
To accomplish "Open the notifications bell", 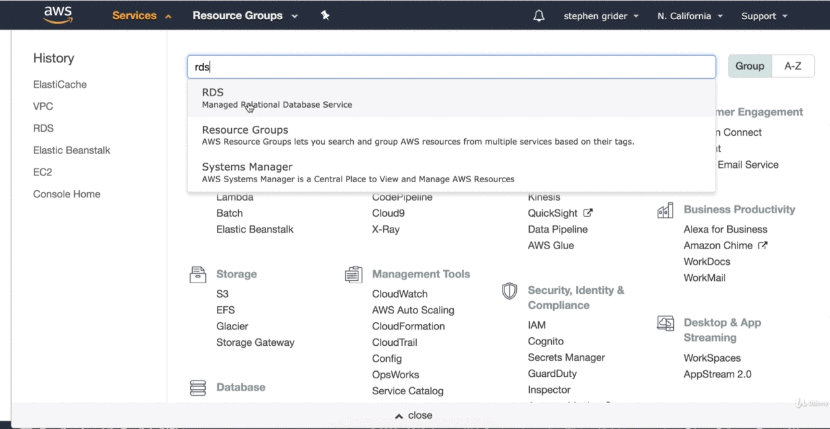I will tap(539, 16).
